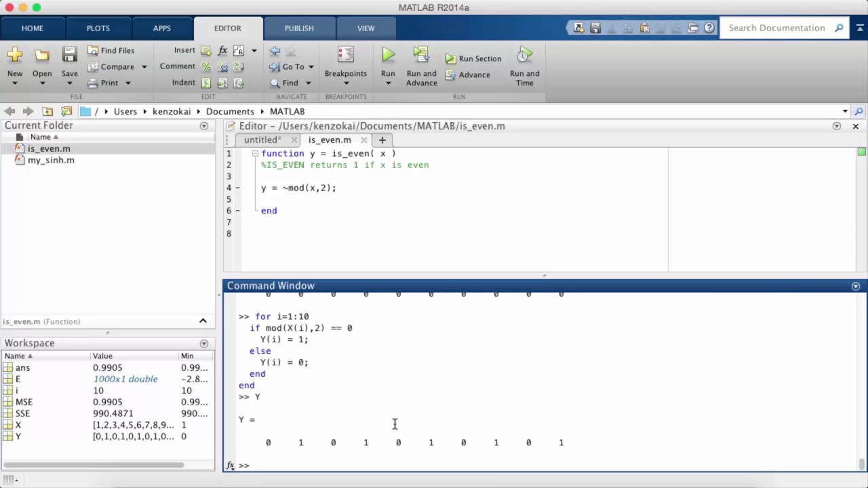Click the Run and Advance icon
The image size is (868, 488).
point(421,55)
